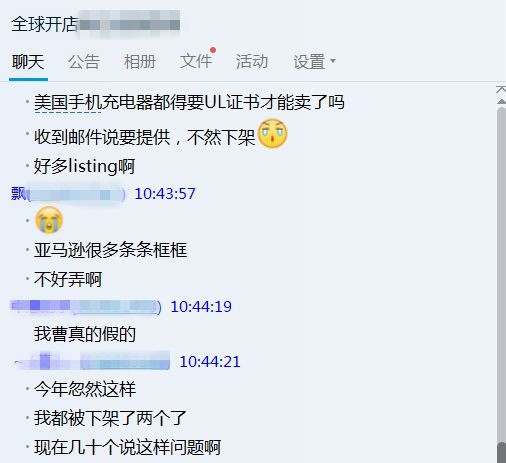This screenshot has height=463, width=506.
Task: Click the message 亚马逊很多条条框框
Action: 110,250
